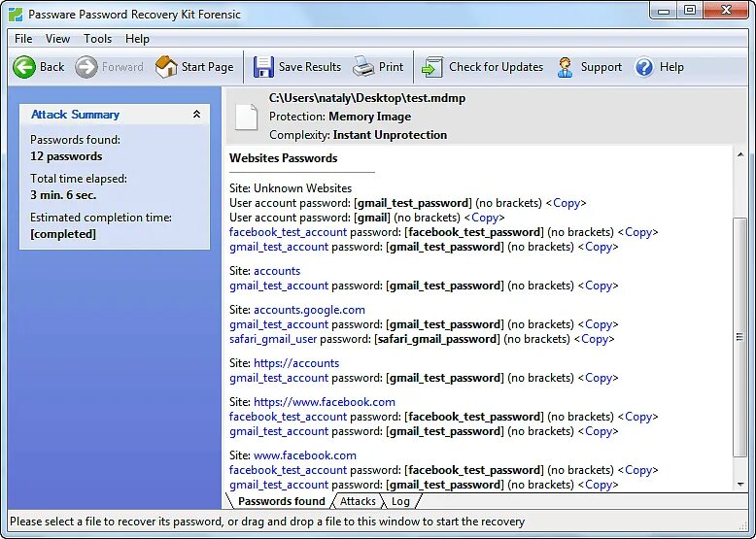Viewport: 756px width, 539px height.
Task: Click the Attack Summary title
Action: (75, 115)
